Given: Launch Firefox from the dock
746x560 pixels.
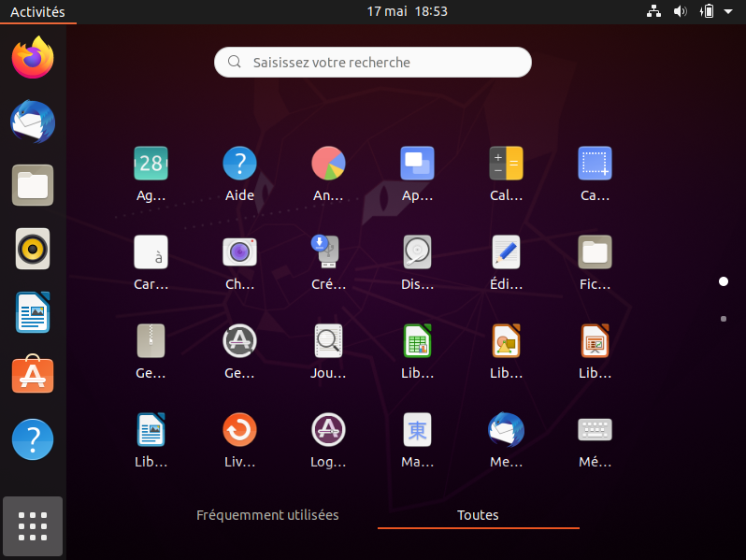Looking at the screenshot, I should [33, 58].
